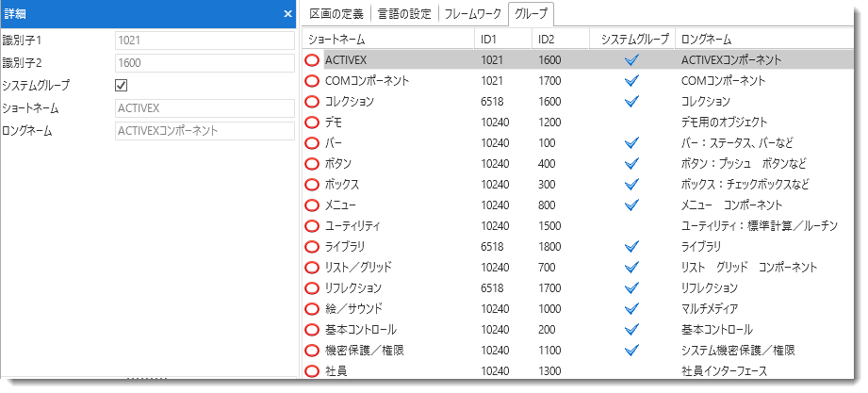Open the 言語の設定 tab

pos(406,14)
